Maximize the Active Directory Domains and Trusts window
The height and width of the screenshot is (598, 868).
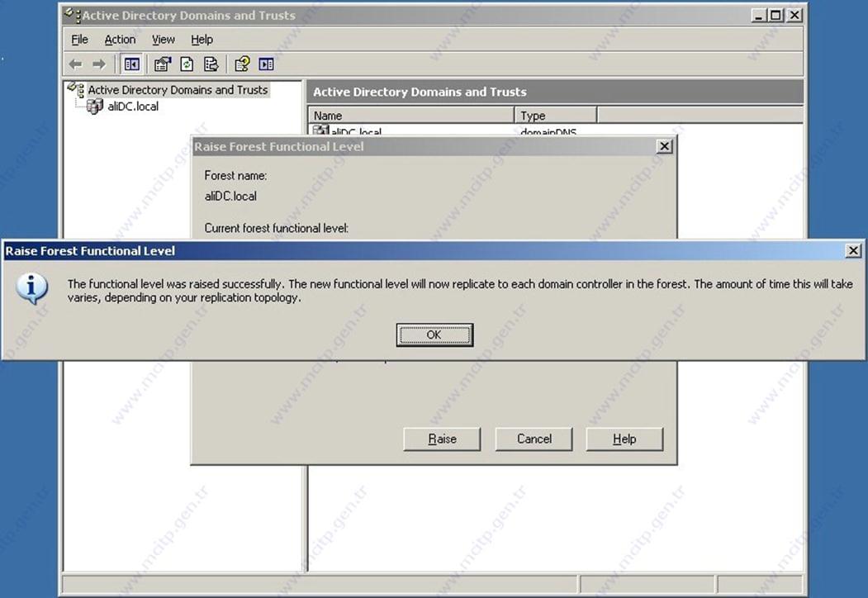pos(776,15)
